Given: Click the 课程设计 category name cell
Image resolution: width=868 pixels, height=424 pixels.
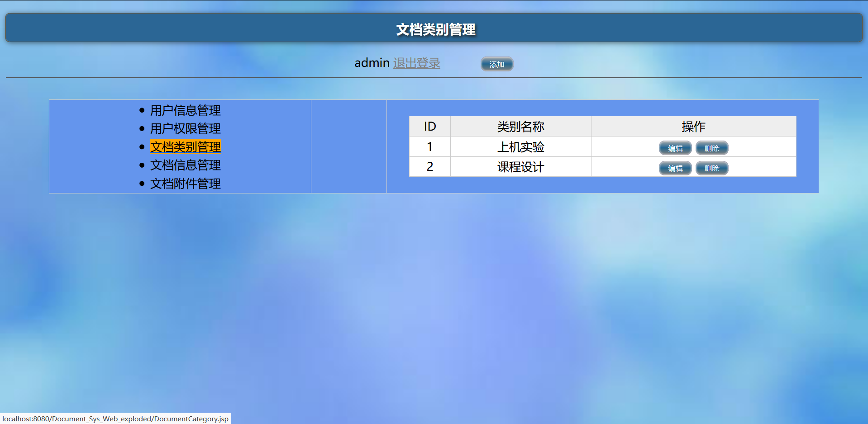Looking at the screenshot, I should click(x=520, y=167).
